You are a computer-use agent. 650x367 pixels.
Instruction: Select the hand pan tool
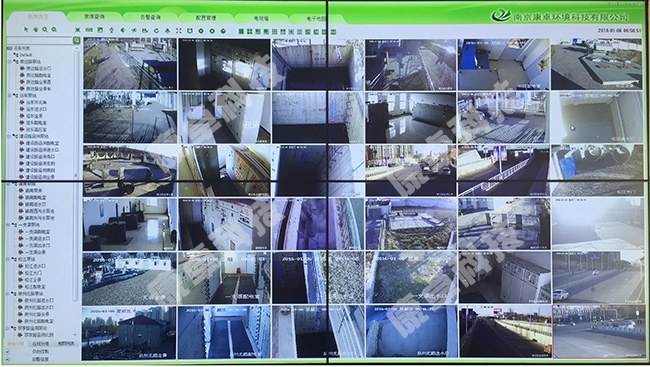point(36,29)
